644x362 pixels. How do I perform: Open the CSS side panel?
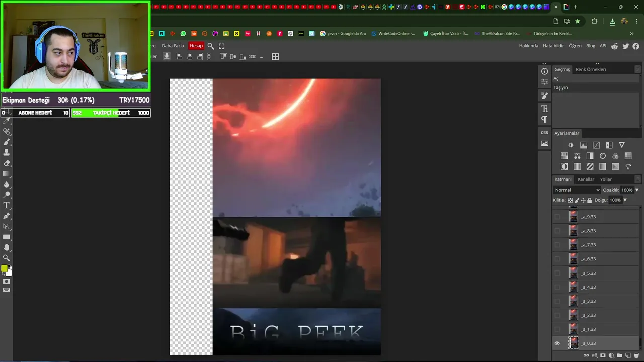click(x=544, y=133)
